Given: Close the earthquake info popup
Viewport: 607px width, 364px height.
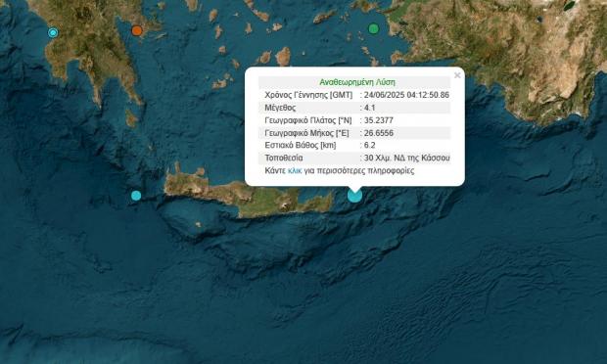Looking at the screenshot, I should pos(457,75).
